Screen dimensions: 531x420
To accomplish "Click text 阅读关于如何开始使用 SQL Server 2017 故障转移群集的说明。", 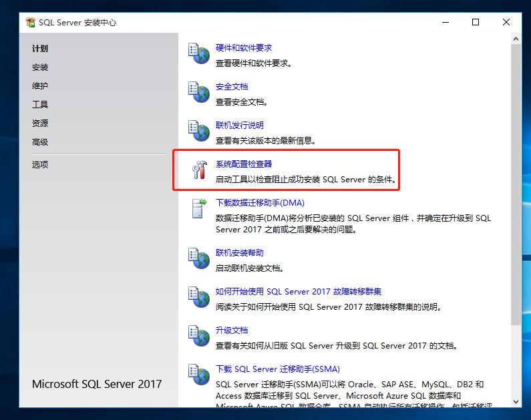I will [329, 307].
